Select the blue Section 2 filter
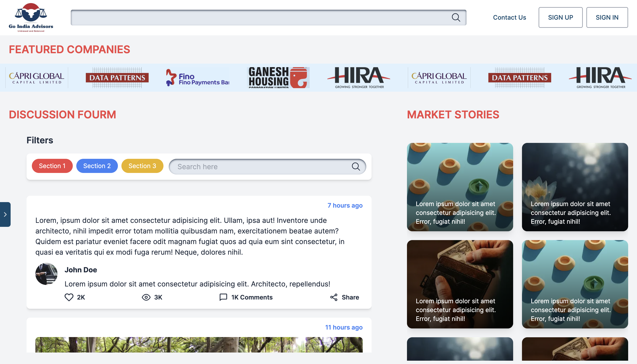Image resolution: width=637 pixels, height=364 pixels. click(97, 166)
